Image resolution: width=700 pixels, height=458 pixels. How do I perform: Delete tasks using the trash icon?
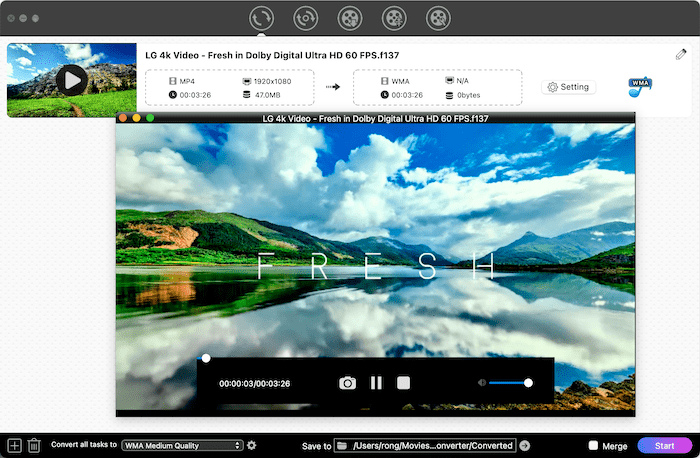pyautogui.click(x=34, y=445)
